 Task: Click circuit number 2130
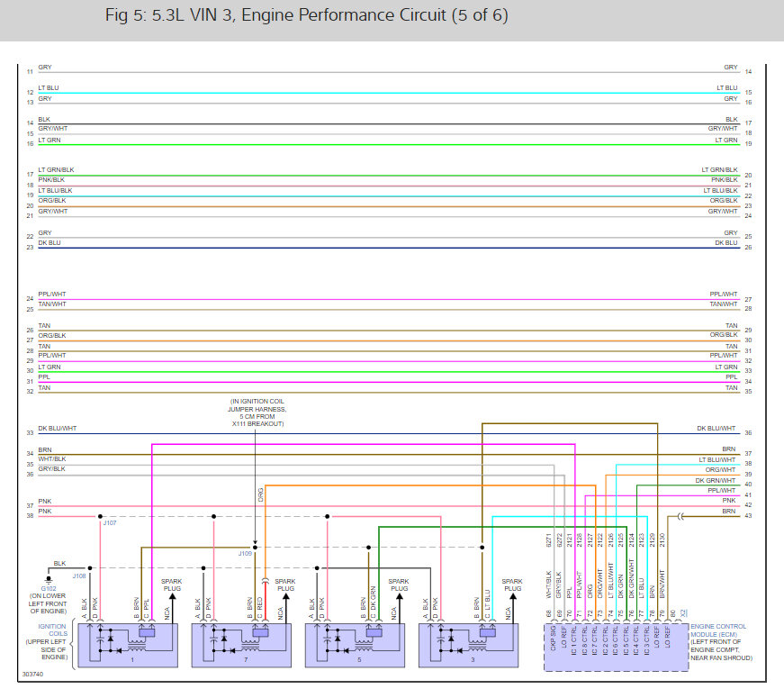click(662, 539)
